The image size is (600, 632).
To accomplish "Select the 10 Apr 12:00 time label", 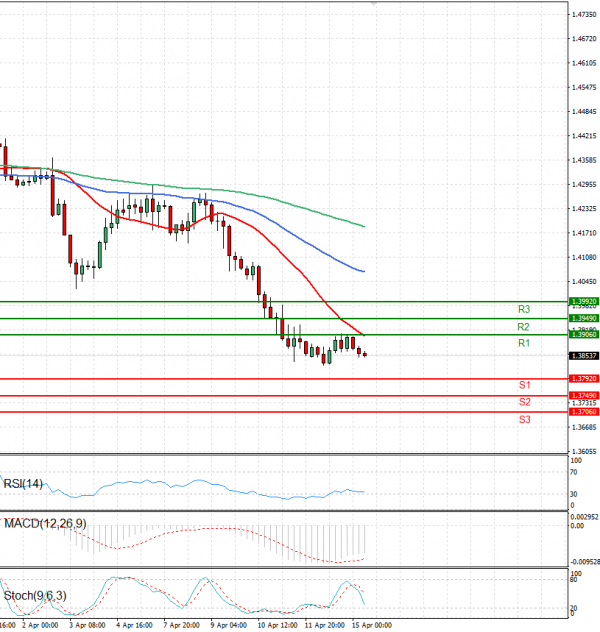I will (276, 624).
